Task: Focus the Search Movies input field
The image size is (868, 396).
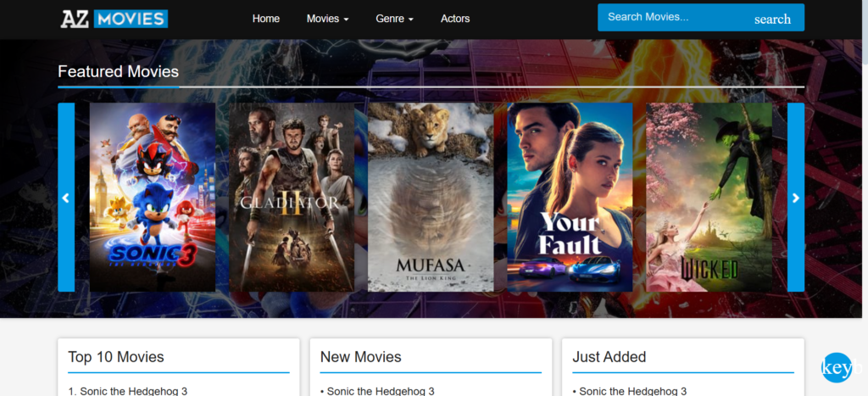Action: [x=670, y=17]
